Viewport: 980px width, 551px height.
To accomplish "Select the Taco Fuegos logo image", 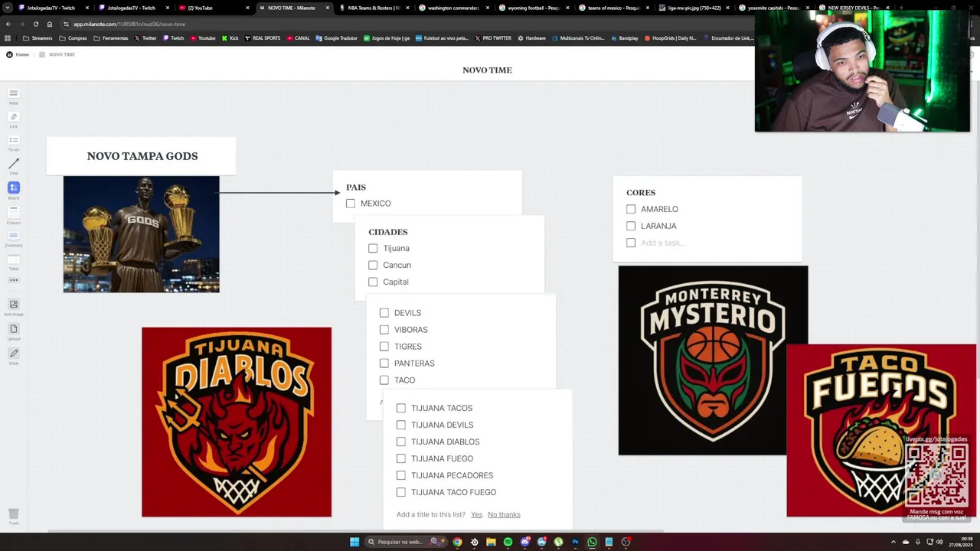I will pos(881,430).
